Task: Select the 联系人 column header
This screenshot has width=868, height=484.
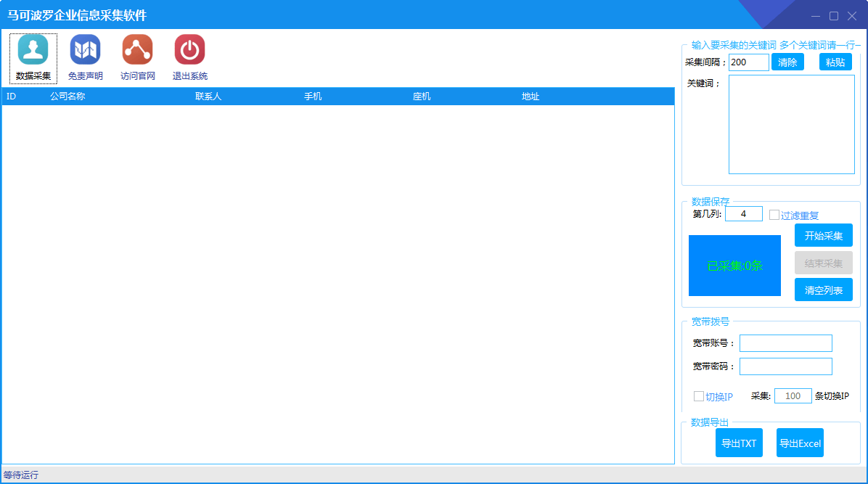Action: tap(208, 97)
